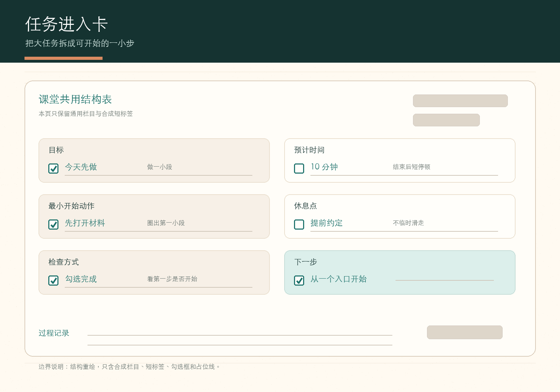Click the 把大任务拆成可开始的一小步 subtitle
The height and width of the screenshot is (392, 560).
coord(80,43)
